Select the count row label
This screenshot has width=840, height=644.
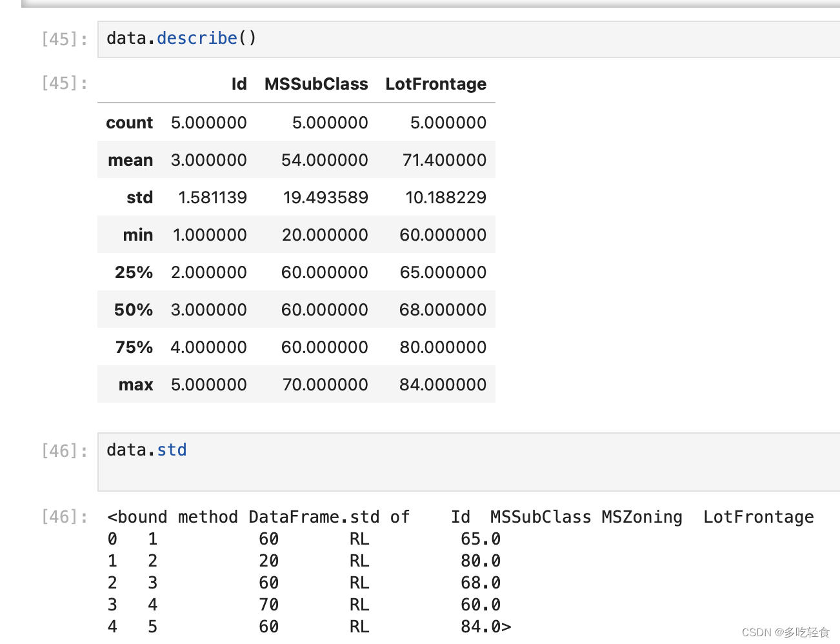point(130,123)
